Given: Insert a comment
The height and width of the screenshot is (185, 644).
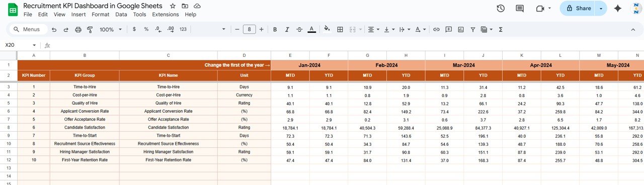Looking at the screenshot, I should point(448,30).
